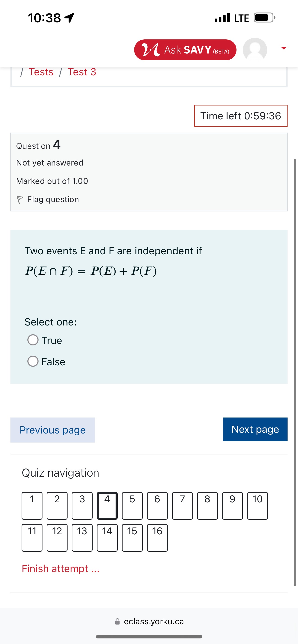Jump to question 10 in quiz navigation

257,506
